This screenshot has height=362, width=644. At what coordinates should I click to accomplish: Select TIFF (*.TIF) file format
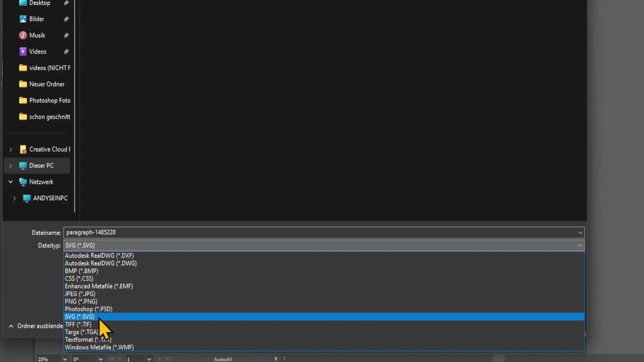click(x=77, y=324)
